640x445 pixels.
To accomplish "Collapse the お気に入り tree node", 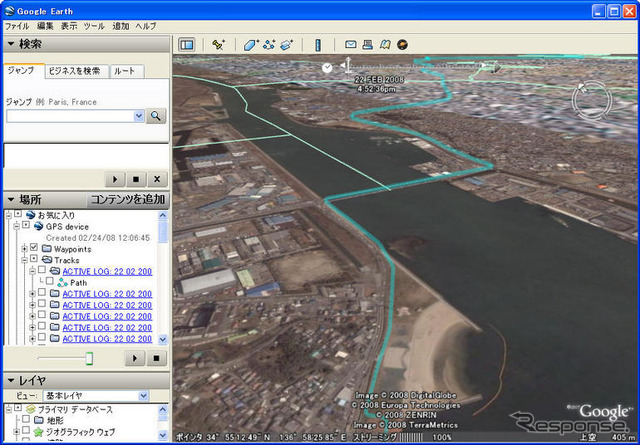I will (9, 214).
